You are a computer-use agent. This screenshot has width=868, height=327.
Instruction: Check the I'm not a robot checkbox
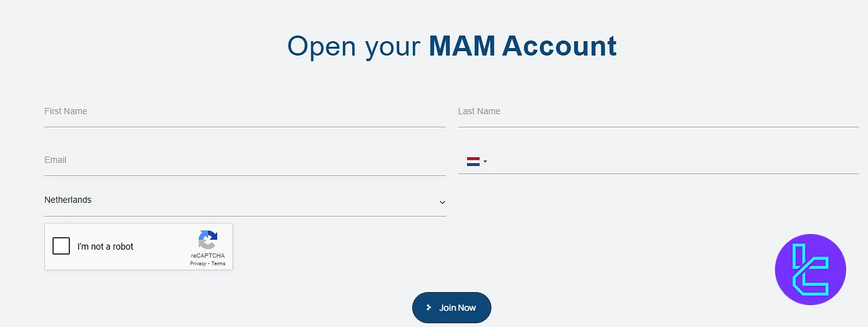pos(61,246)
